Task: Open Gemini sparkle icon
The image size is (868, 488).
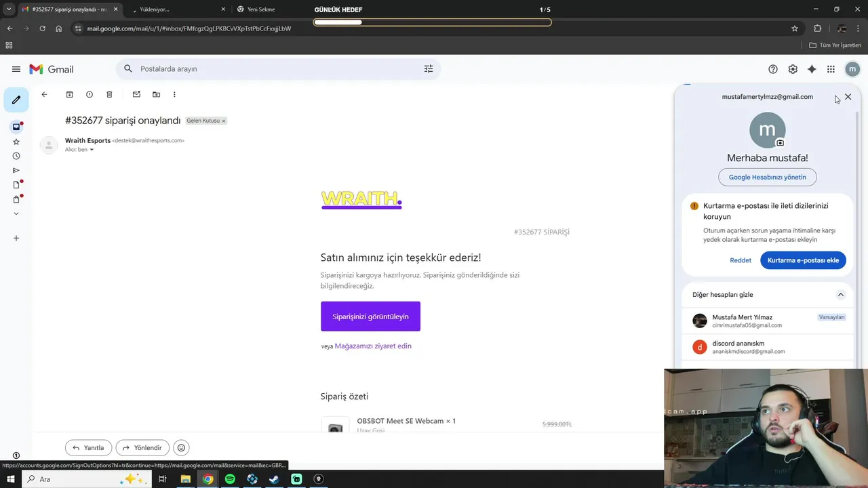Action: [812, 69]
